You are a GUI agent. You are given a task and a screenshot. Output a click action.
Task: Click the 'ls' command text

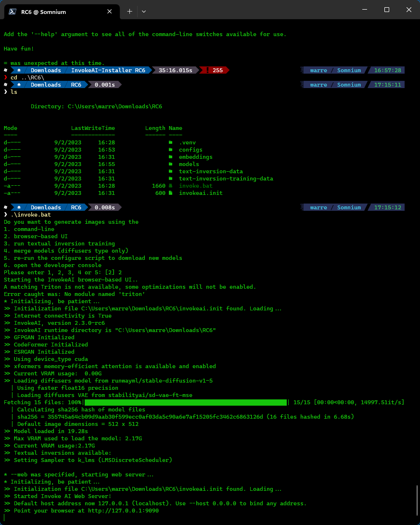(x=14, y=92)
